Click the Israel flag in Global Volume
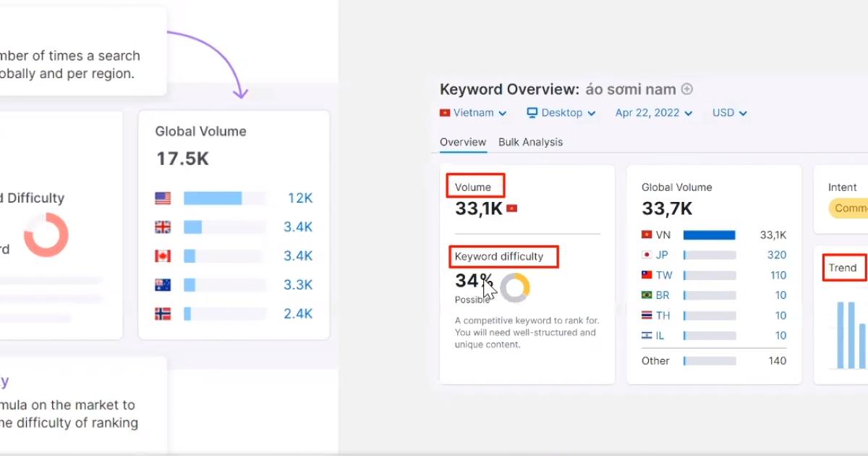Image resolution: width=868 pixels, height=456 pixels. click(x=647, y=336)
